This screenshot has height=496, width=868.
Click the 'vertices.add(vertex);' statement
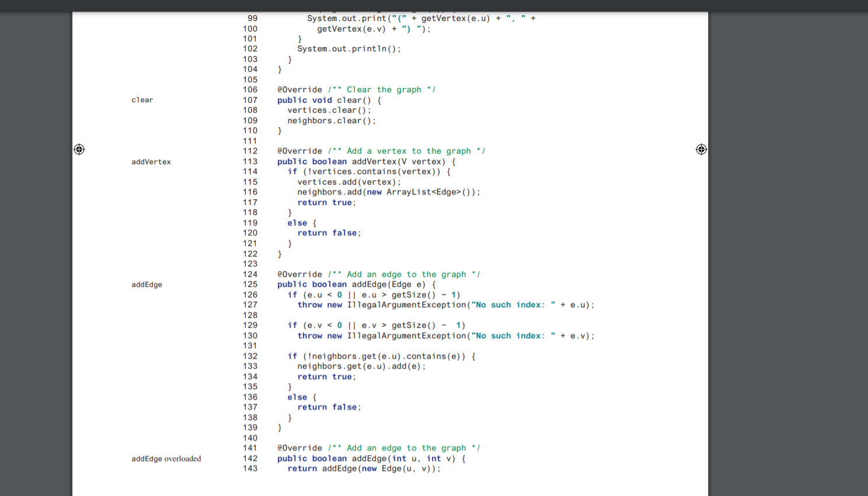point(349,182)
